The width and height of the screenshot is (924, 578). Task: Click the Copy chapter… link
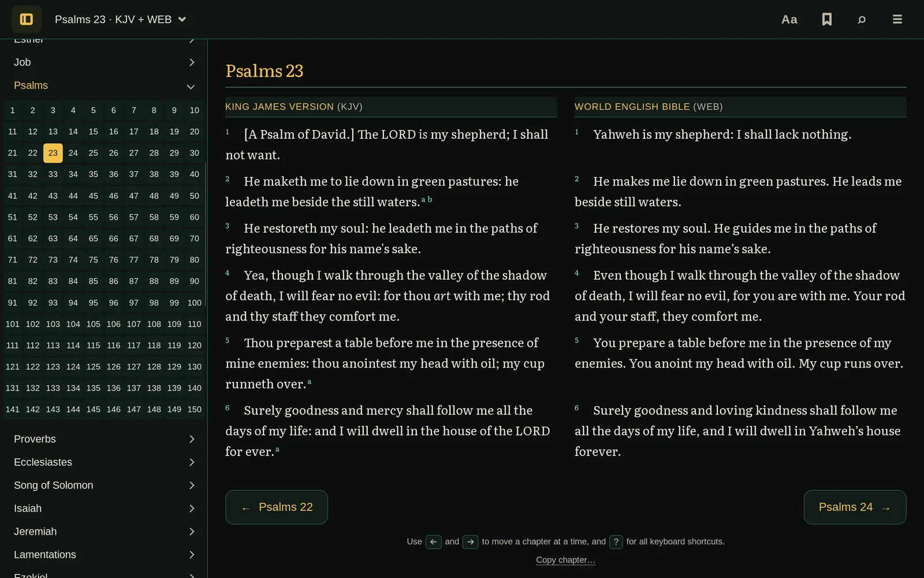(x=565, y=560)
